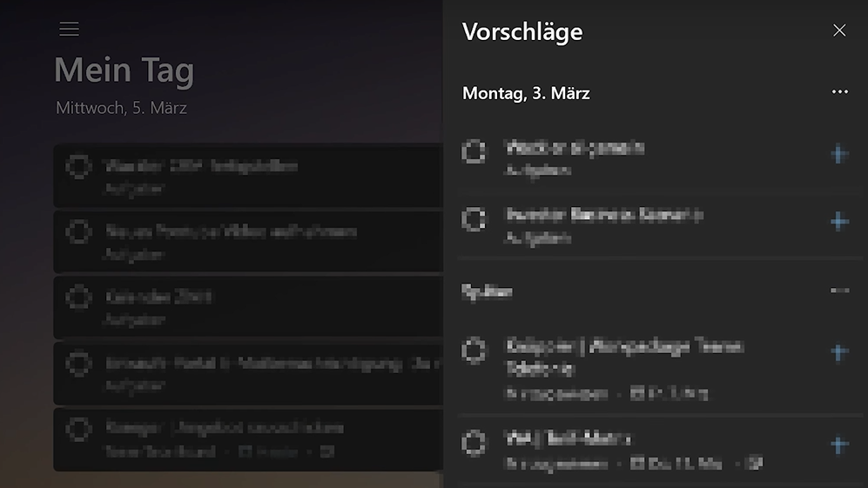Open more options for Montag, 3. März
Screen dimensions: 868x488
tap(839, 92)
